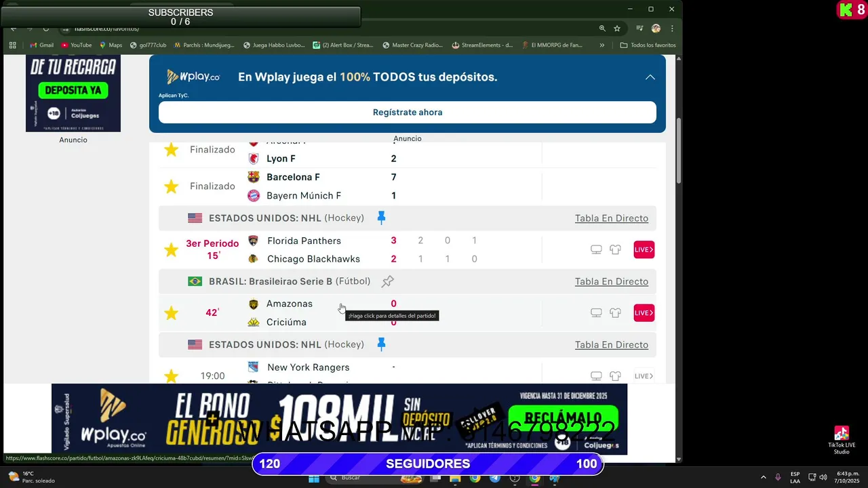This screenshot has height=488, width=868.
Task: Open the gol777club bookmark
Action: [x=148, y=45]
